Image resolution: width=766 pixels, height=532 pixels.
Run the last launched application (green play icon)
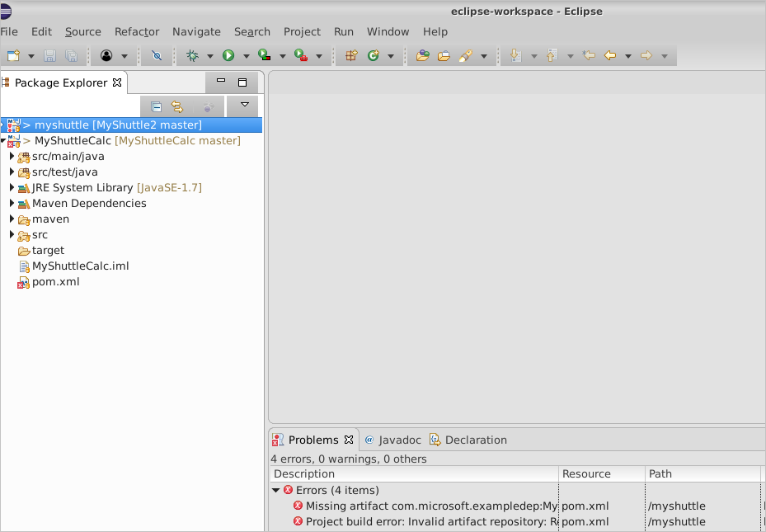click(229, 55)
